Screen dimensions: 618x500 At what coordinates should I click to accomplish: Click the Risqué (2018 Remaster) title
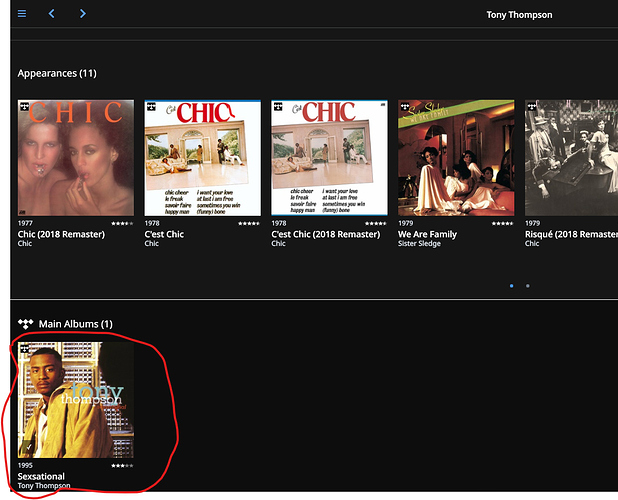(x=571, y=234)
